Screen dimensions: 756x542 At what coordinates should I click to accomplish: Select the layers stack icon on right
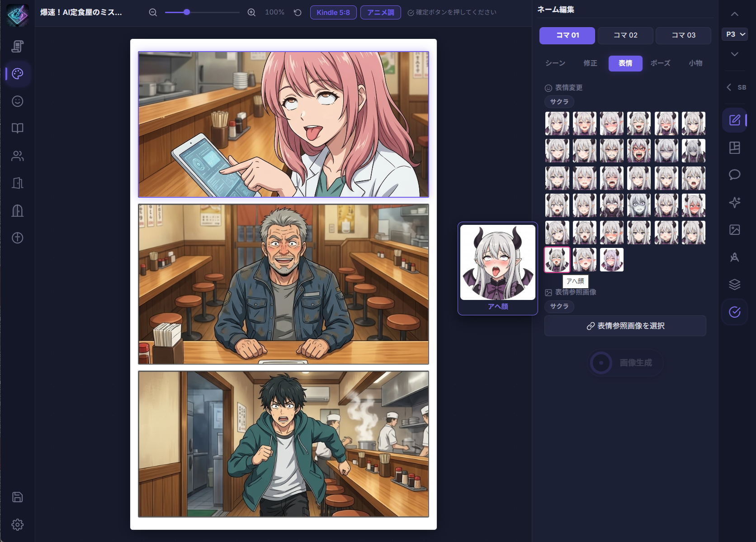735,284
